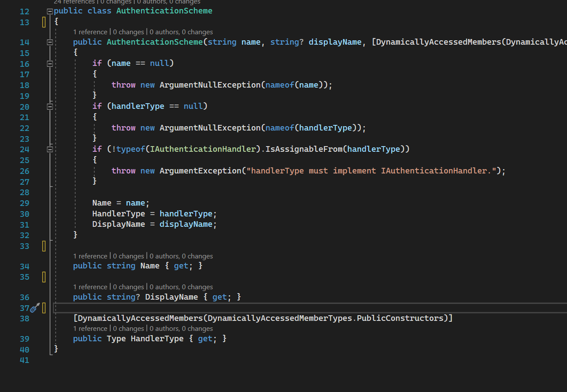Click 'HandlerType' property identifier on line 39
567x392 pixels.
pyautogui.click(x=157, y=339)
